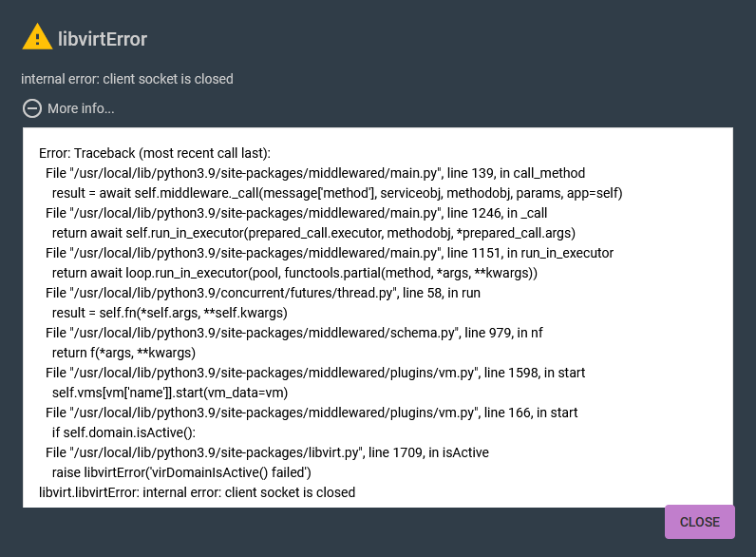Click the "More info..." label

(x=81, y=108)
